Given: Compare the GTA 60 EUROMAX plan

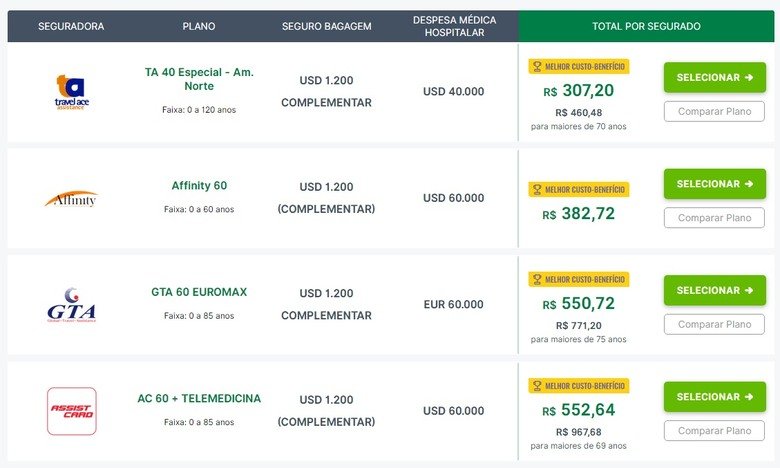Looking at the screenshot, I should (x=714, y=324).
